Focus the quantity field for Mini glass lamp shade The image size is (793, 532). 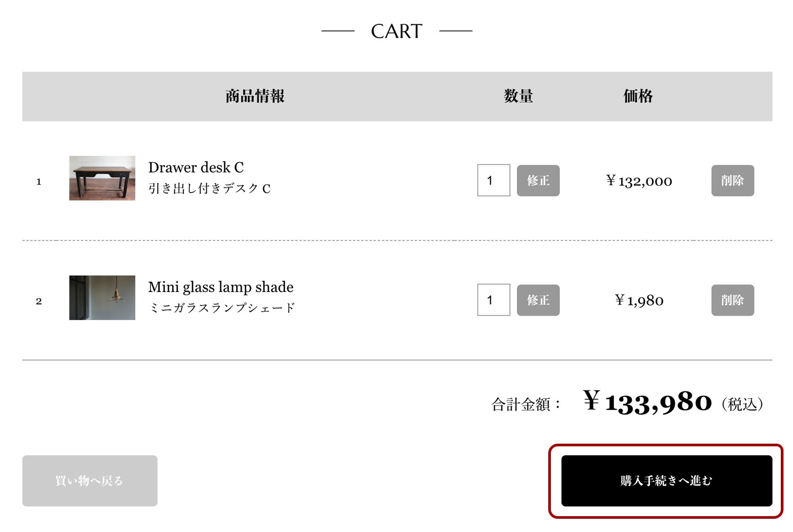[493, 300]
